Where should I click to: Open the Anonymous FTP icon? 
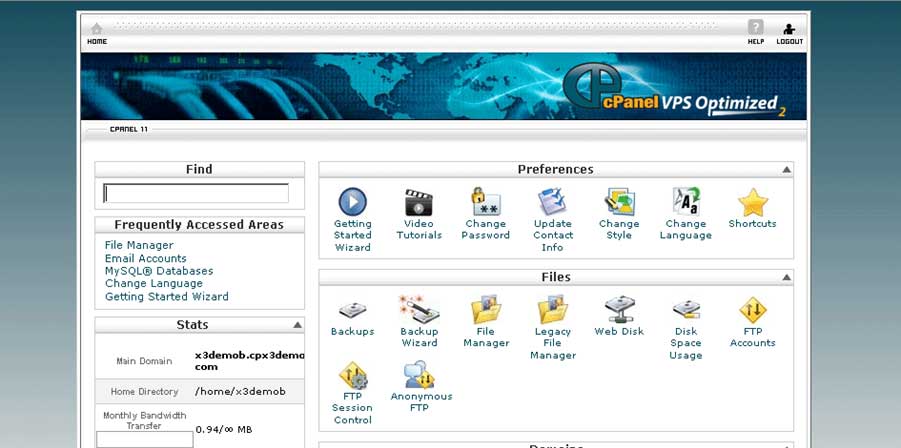[x=420, y=376]
